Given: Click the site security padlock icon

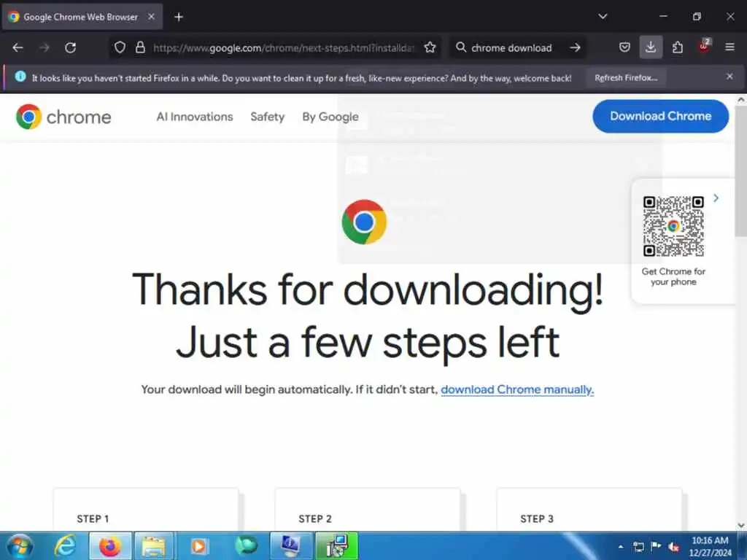Looking at the screenshot, I should click(140, 47).
